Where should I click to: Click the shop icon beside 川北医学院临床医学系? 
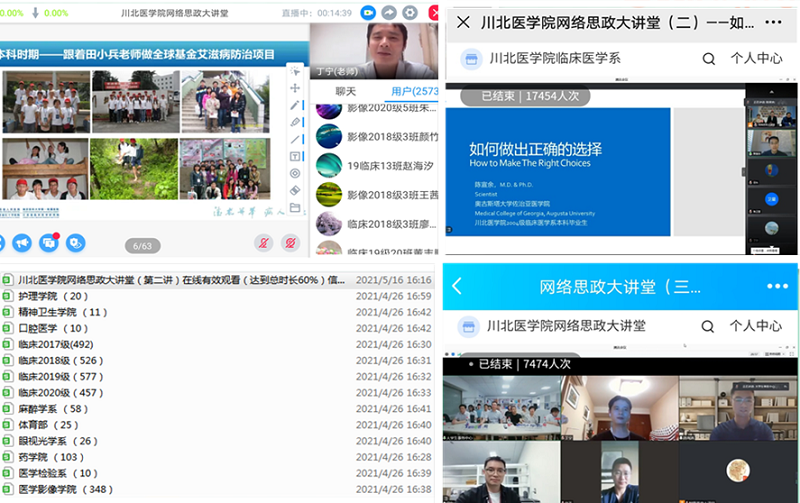471,59
